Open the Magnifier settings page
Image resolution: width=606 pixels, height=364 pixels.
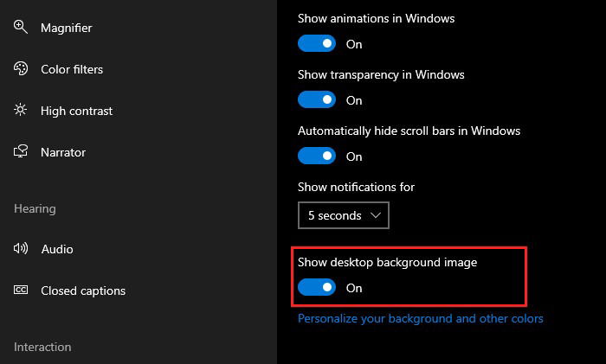click(x=66, y=28)
